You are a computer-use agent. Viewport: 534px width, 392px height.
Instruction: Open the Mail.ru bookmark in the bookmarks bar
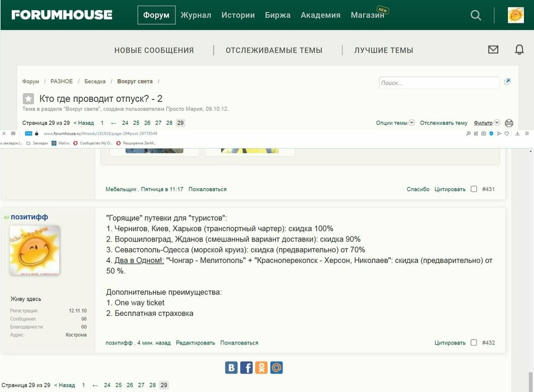[x=61, y=143]
